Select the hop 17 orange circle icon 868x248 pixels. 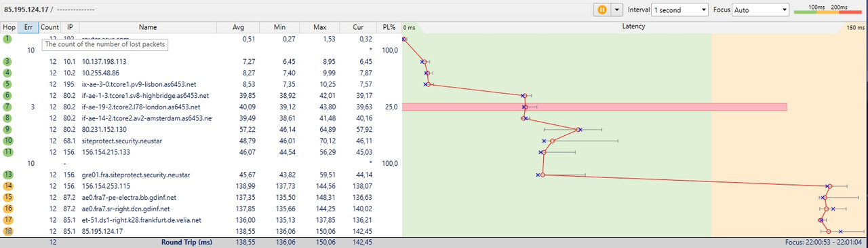pyautogui.click(x=8, y=220)
